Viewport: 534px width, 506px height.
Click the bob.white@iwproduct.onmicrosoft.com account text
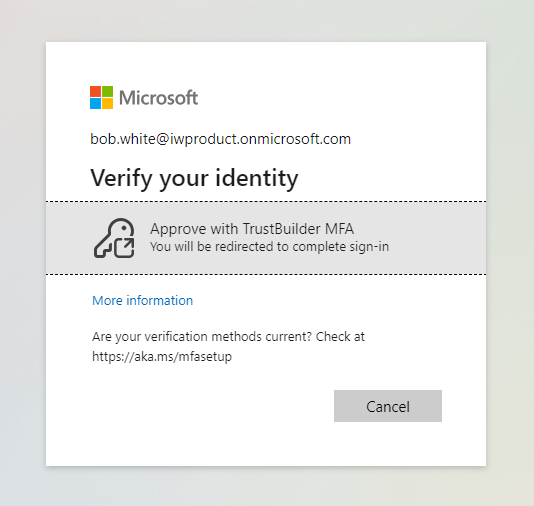click(220, 139)
